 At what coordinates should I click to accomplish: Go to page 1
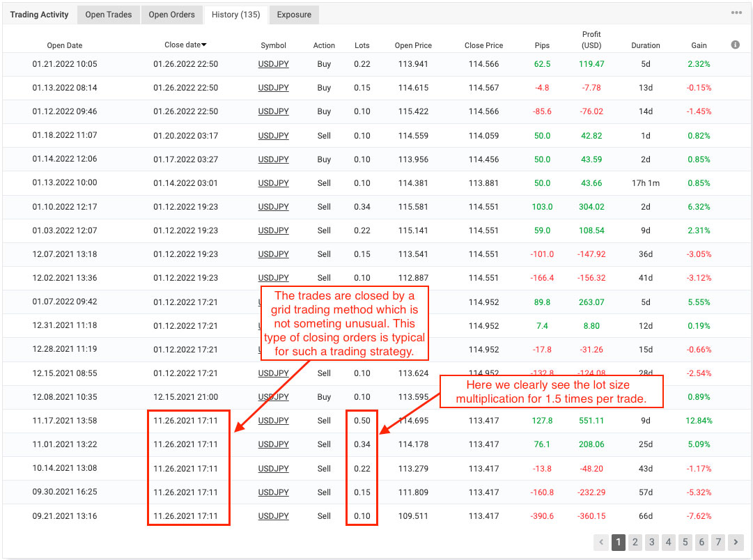(618, 542)
